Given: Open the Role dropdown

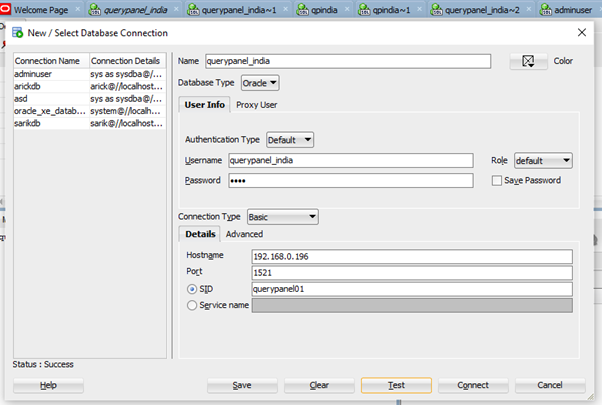Looking at the screenshot, I should [x=543, y=160].
